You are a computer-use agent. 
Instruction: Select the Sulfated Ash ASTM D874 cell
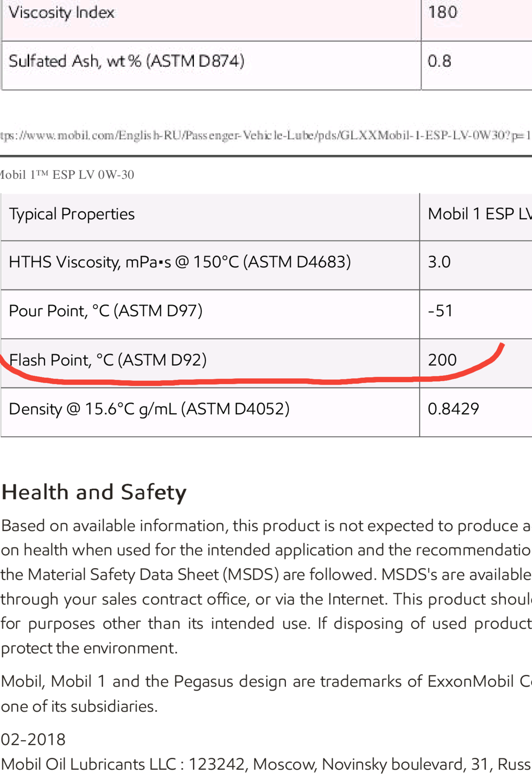pyautogui.click(x=212, y=65)
